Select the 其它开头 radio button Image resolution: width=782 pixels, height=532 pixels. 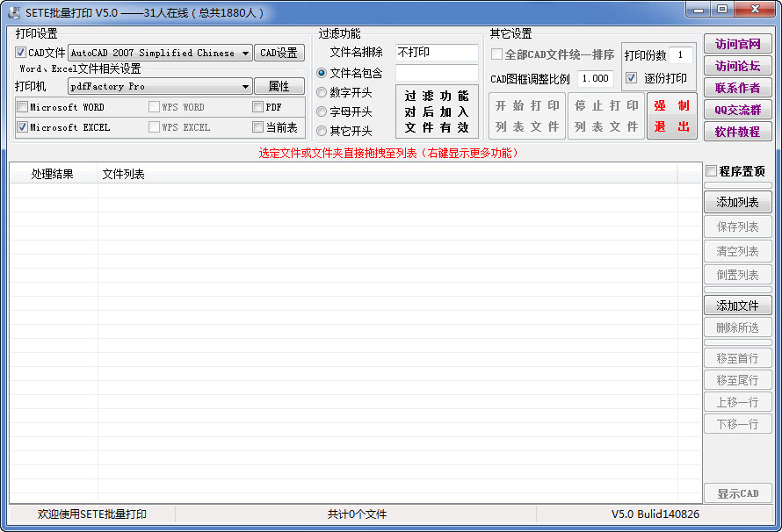322,131
